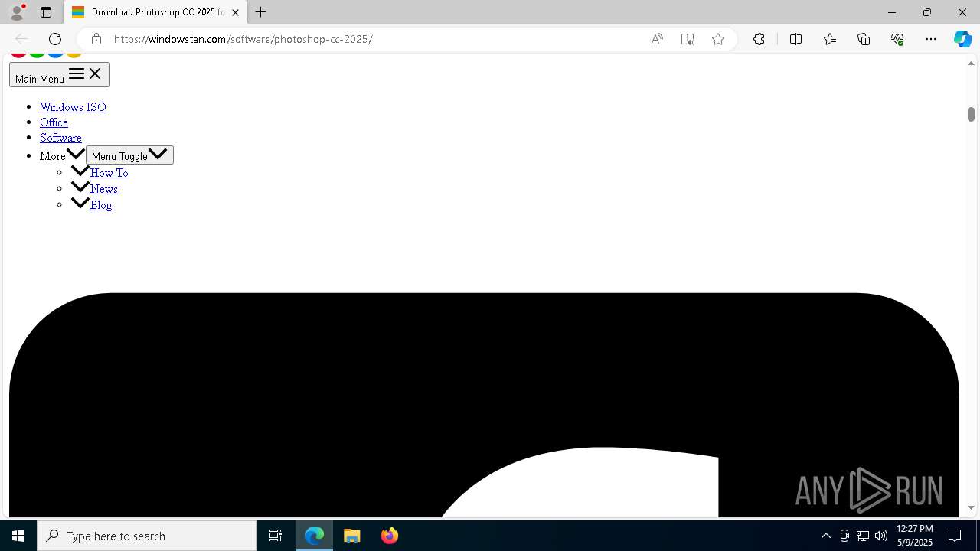
Task: Open the Blog submenu link
Action: [x=101, y=205]
